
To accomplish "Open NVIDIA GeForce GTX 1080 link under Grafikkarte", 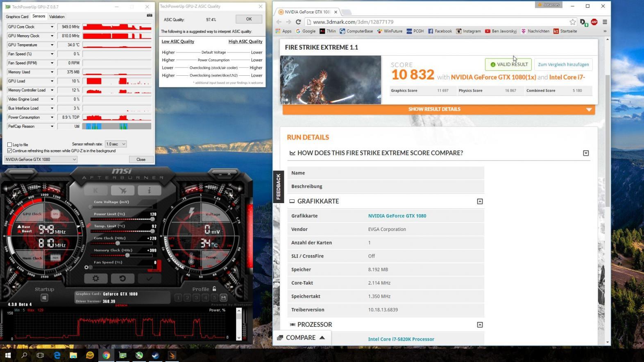I will pos(397,216).
